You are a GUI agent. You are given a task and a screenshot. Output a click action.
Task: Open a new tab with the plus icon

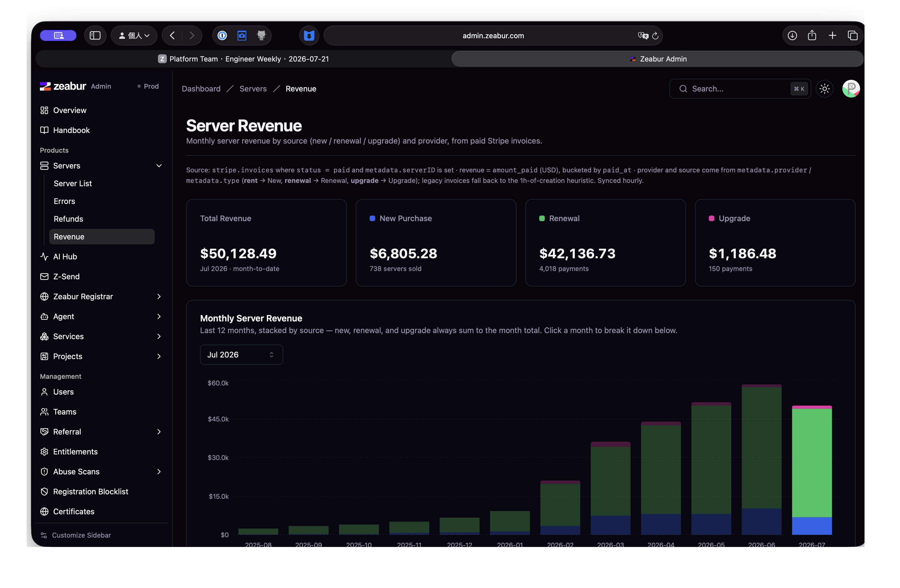(x=832, y=35)
